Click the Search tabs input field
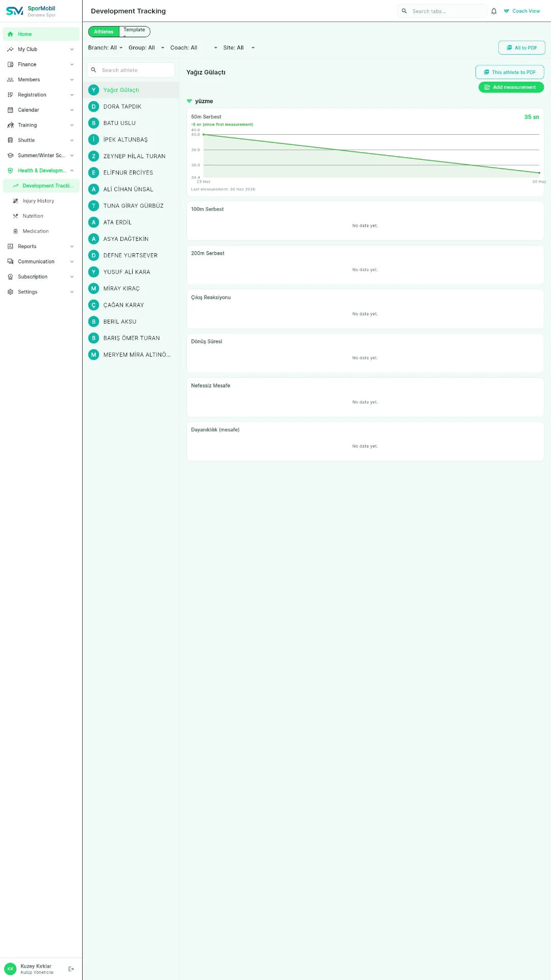 (442, 11)
